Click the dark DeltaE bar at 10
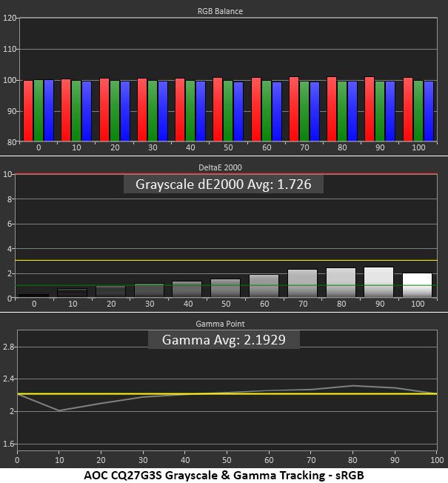 (x=73, y=293)
